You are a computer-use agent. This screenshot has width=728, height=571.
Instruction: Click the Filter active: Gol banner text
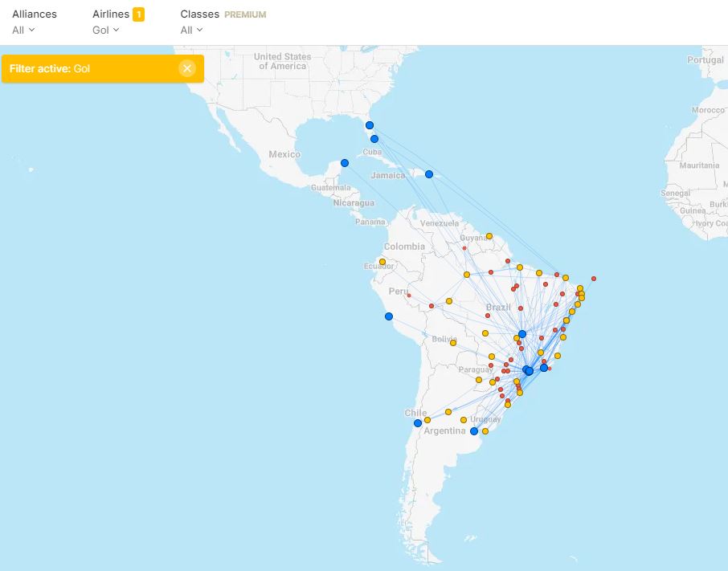click(x=50, y=69)
